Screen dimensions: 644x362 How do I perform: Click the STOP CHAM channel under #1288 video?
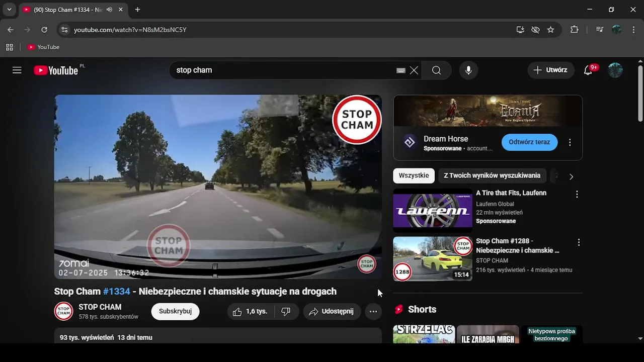coord(492,261)
